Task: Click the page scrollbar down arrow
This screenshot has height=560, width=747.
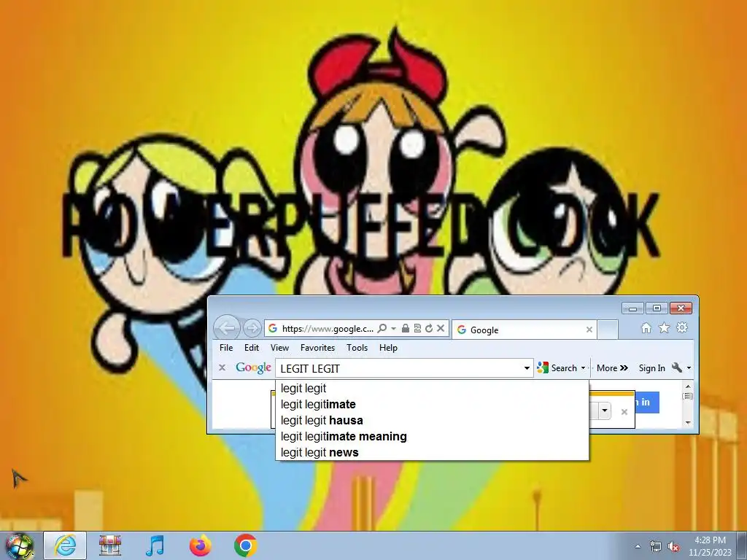Action: point(687,422)
